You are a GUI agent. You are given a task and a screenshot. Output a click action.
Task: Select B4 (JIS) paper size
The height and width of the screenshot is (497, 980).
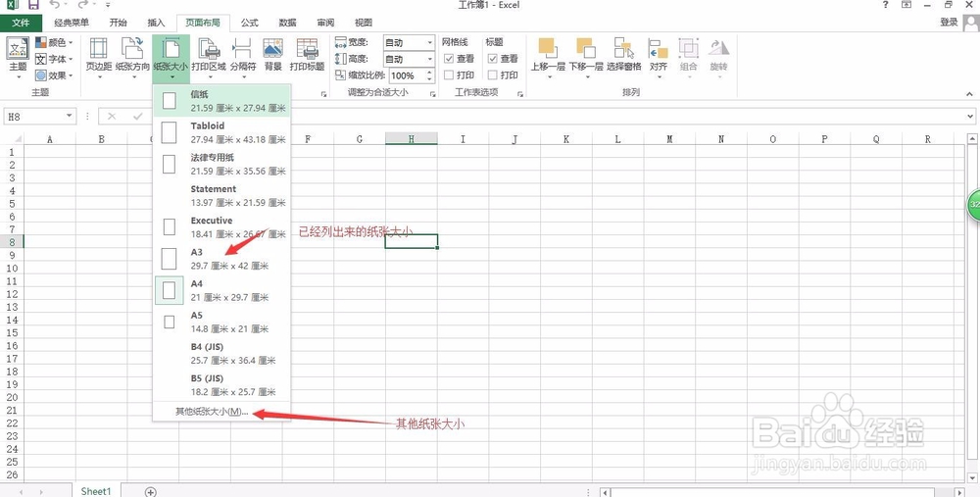click(221, 353)
